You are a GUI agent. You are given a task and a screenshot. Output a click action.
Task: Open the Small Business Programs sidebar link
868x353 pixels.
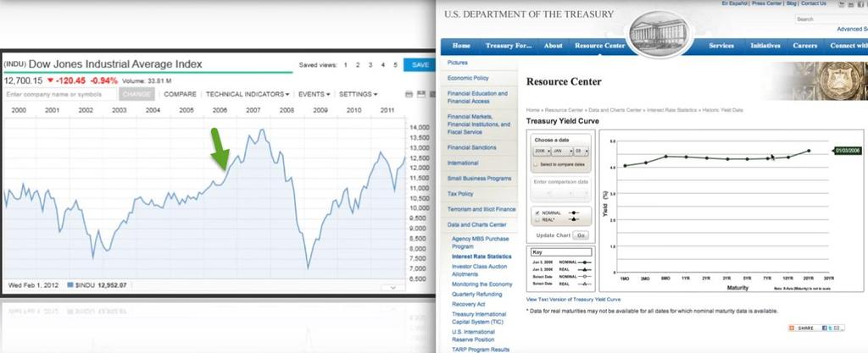(479, 179)
